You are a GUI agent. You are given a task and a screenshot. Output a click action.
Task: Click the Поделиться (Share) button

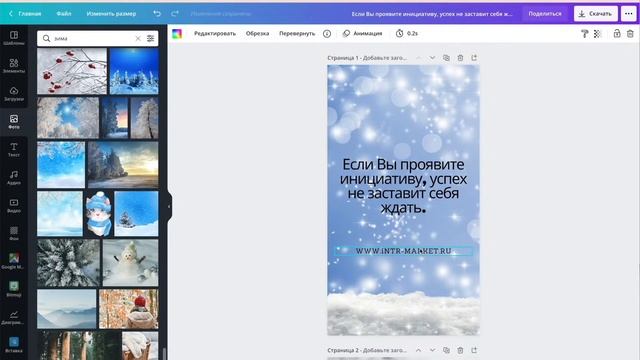[545, 13]
